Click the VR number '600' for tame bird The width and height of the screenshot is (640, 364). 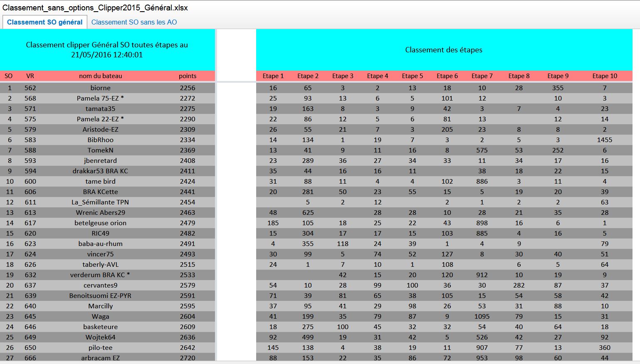pyautogui.click(x=30, y=182)
